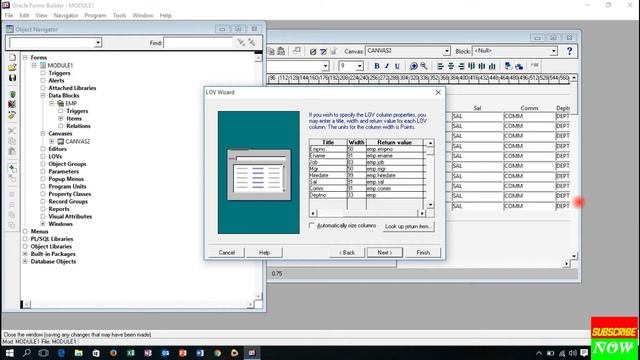Expand the Built-in Packages node

click(x=25, y=254)
